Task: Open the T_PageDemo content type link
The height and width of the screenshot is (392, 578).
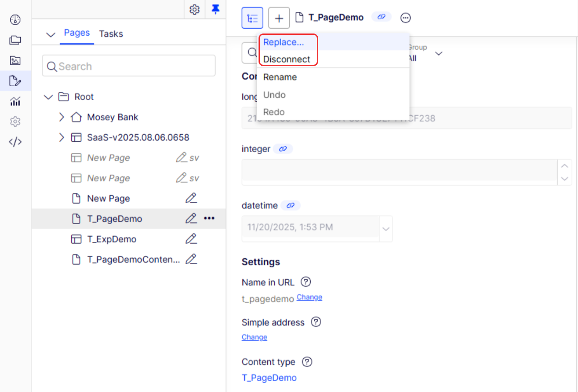Action: (x=269, y=378)
